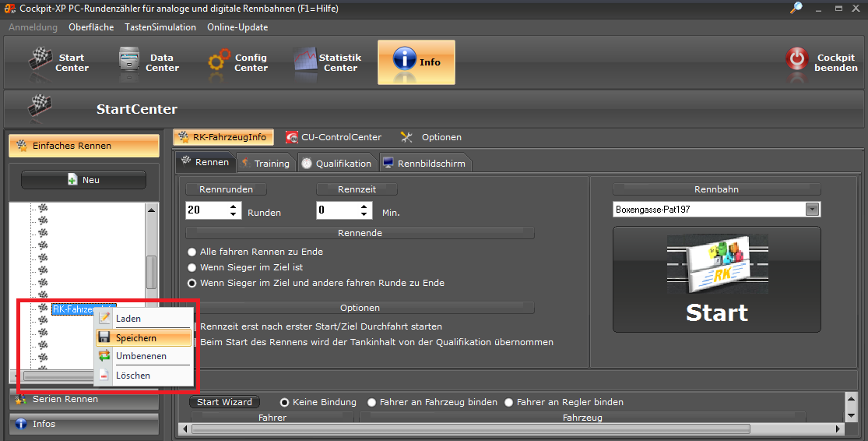Open the Online-Update menu
The width and height of the screenshot is (868, 441).
point(237,27)
